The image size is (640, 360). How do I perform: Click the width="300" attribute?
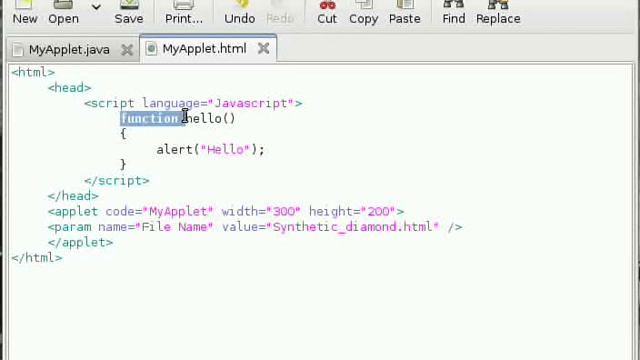261,212
